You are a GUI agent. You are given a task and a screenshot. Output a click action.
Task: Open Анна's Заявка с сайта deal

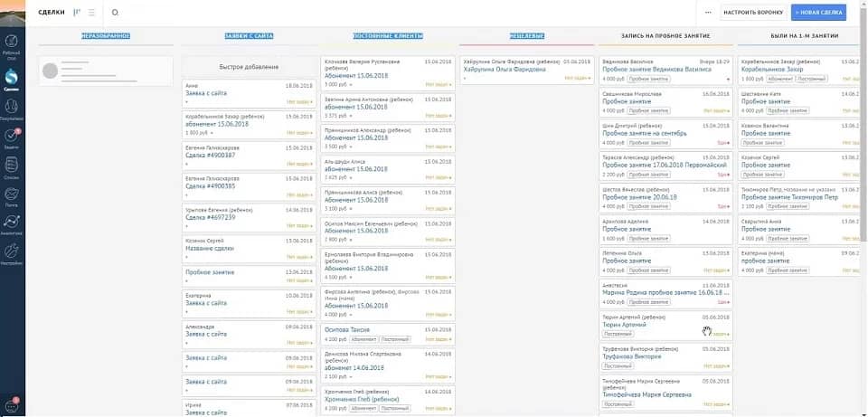[206, 93]
